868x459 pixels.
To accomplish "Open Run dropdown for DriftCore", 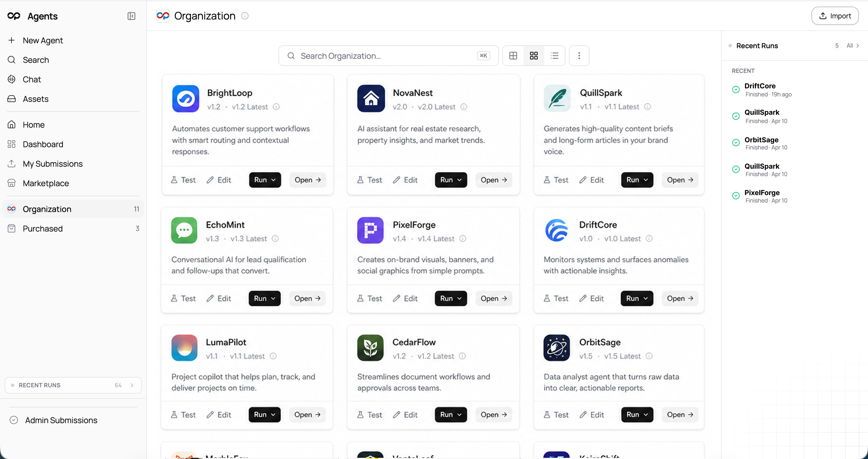I will pyautogui.click(x=637, y=298).
